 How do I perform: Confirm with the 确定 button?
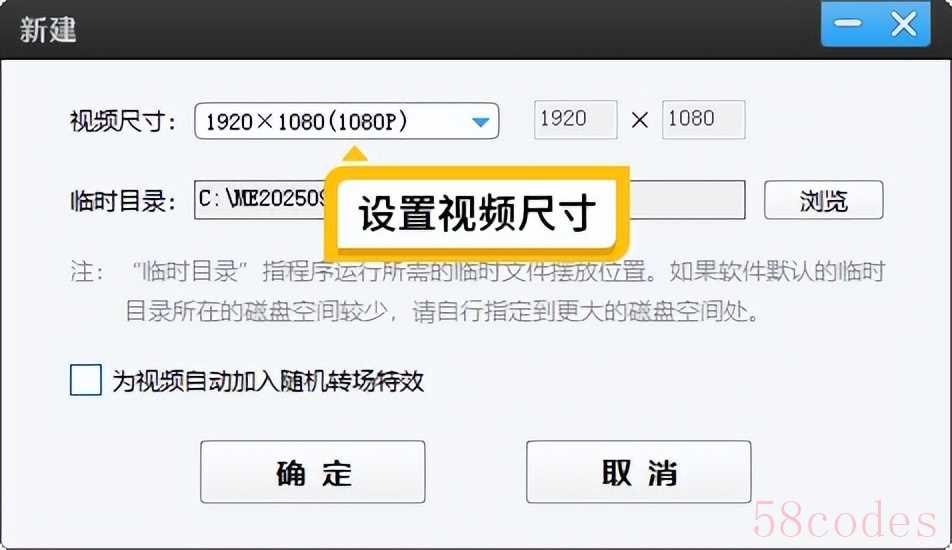313,472
